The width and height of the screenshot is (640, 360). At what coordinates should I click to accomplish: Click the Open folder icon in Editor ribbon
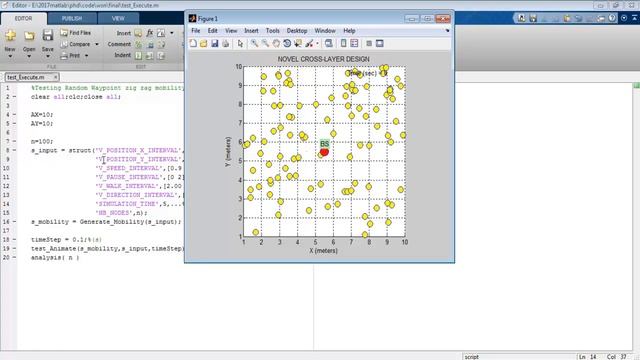click(x=29, y=36)
